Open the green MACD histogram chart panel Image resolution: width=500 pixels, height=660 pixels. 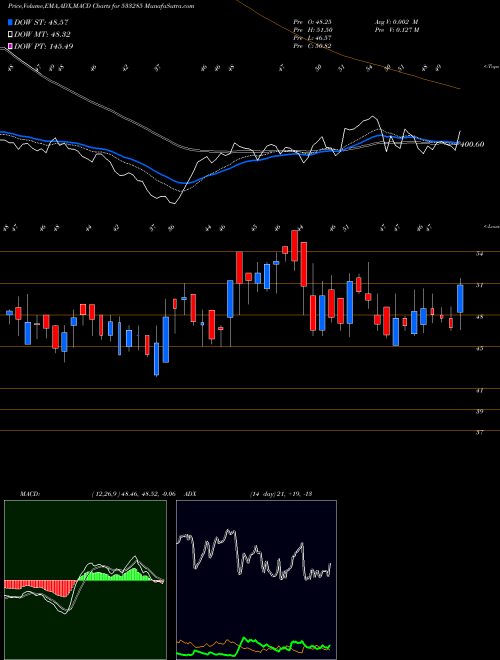[85, 580]
